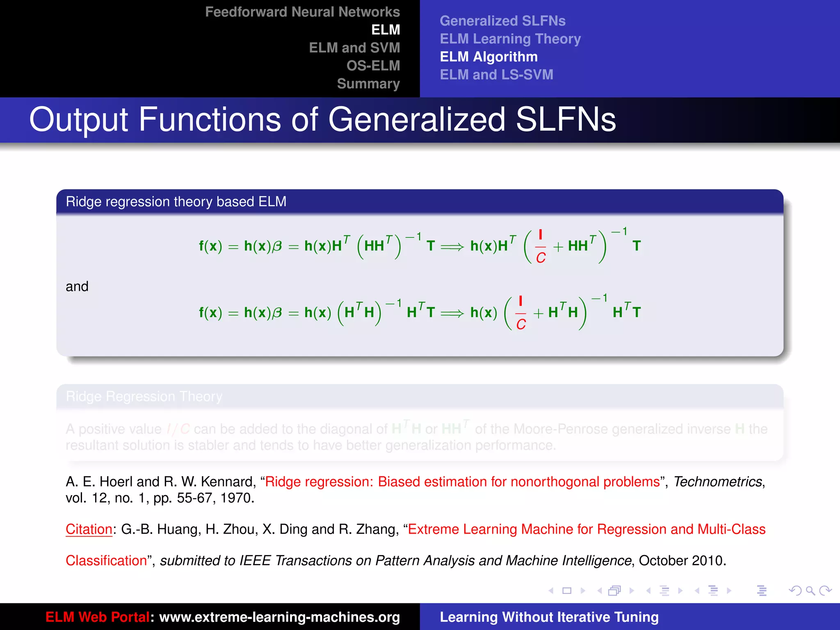Select ELM Algorithm subsection

tap(488, 57)
